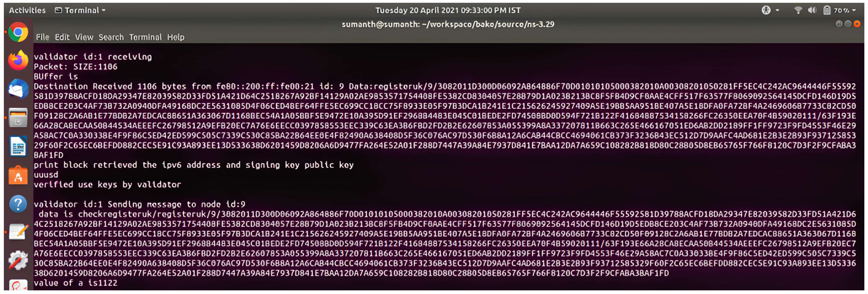The image size is (868, 294).
Task: Open the clock and calendar panel
Action: click(447, 11)
